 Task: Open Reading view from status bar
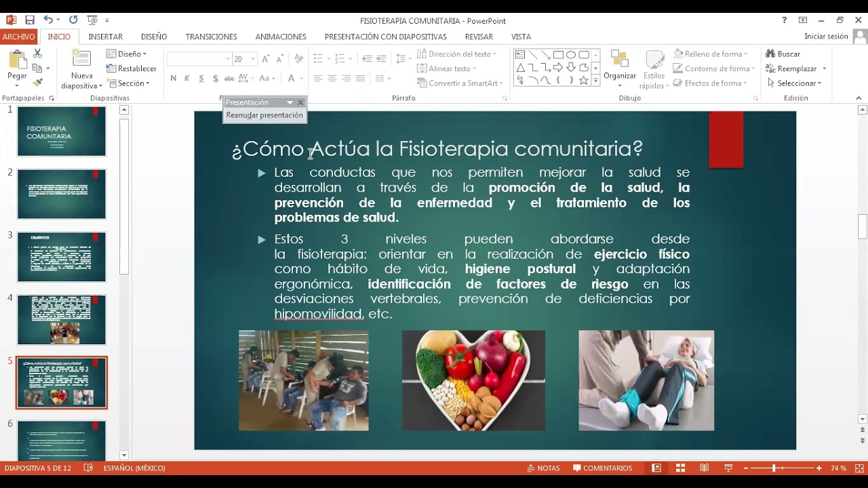pos(705,468)
